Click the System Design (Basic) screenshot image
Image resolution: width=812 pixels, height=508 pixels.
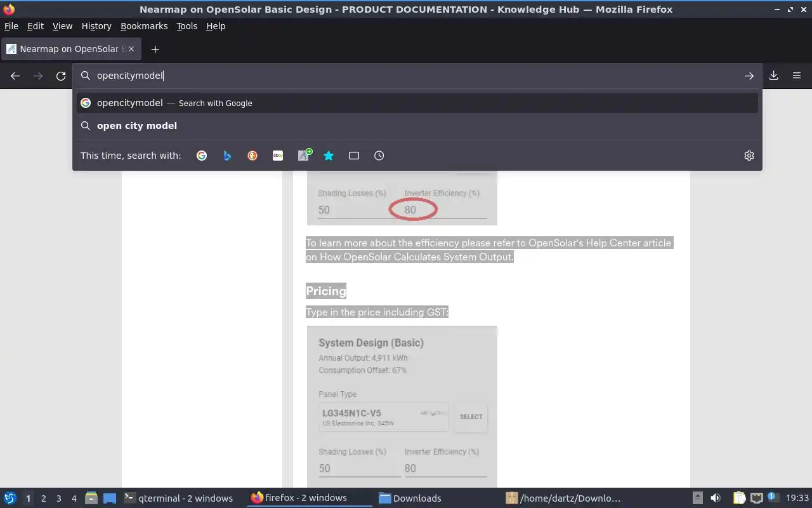coord(402,406)
